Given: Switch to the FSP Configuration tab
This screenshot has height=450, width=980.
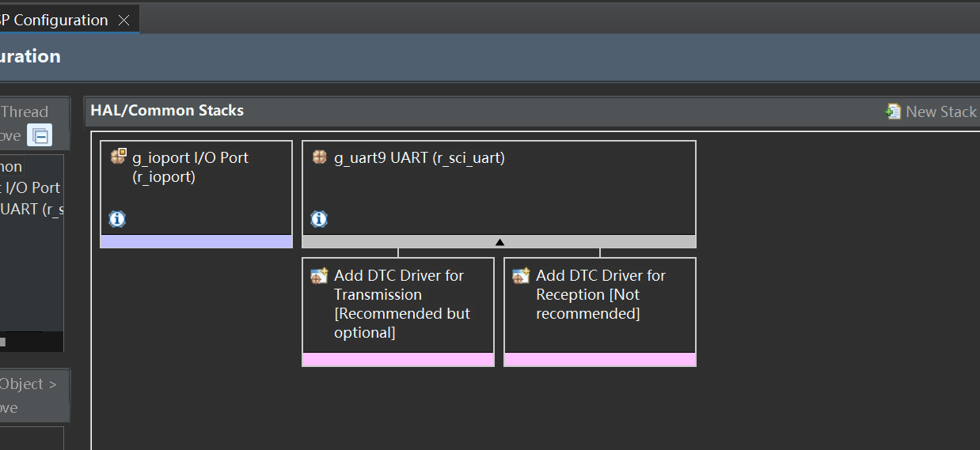Looking at the screenshot, I should point(55,21).
